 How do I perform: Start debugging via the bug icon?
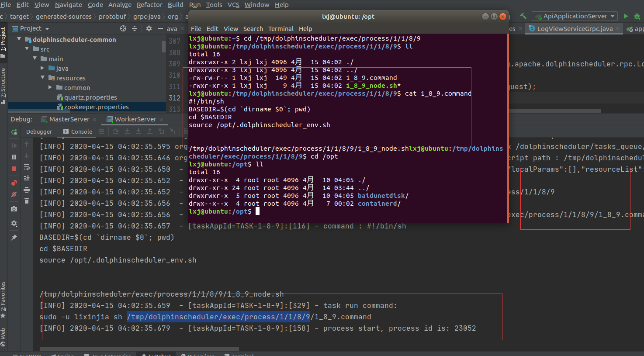pyautogui.click(x=637, y=16)
